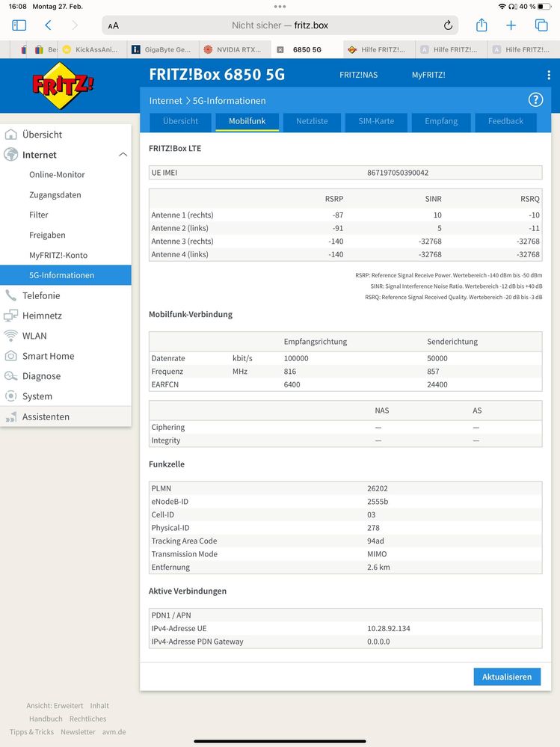Switch to the SIM-Karte tab
This screenshot has width=560, height=747.
[x=376, y=121]
